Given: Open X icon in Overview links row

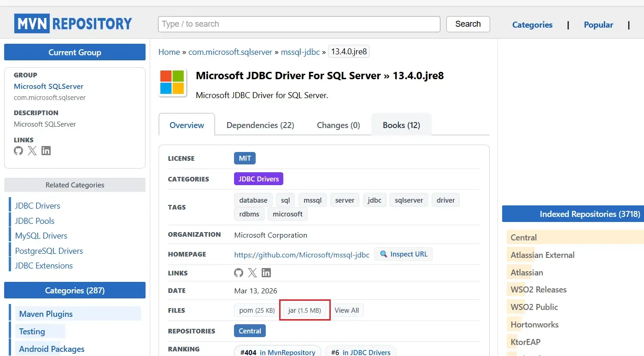Looking at the screenshot, I should (x=252, y=273).
